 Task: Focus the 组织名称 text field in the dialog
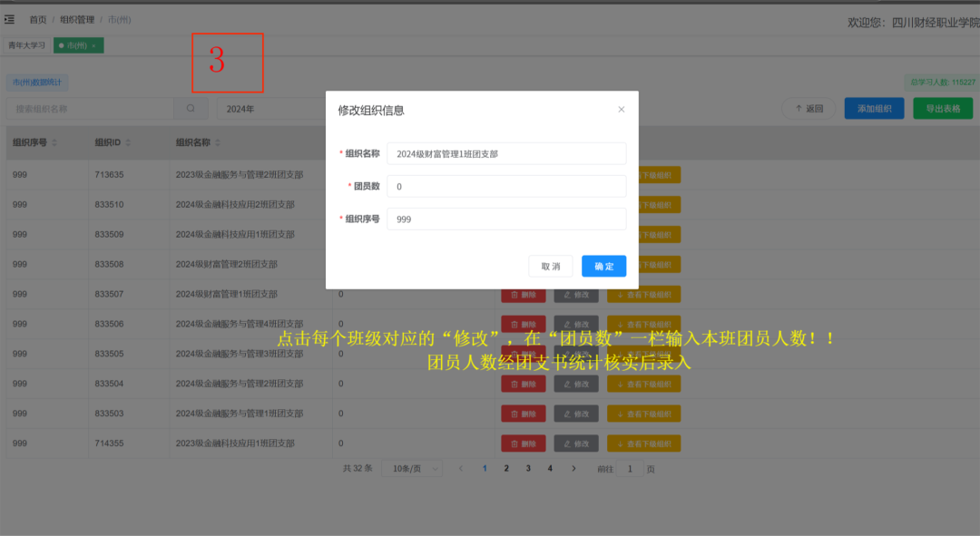tap(505, 153)
